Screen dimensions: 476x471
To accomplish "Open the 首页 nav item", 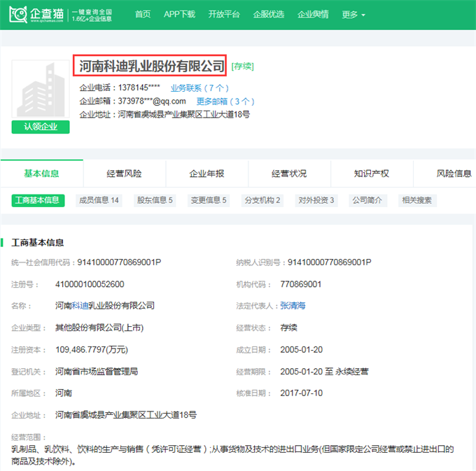I will [x=143, y=14].
